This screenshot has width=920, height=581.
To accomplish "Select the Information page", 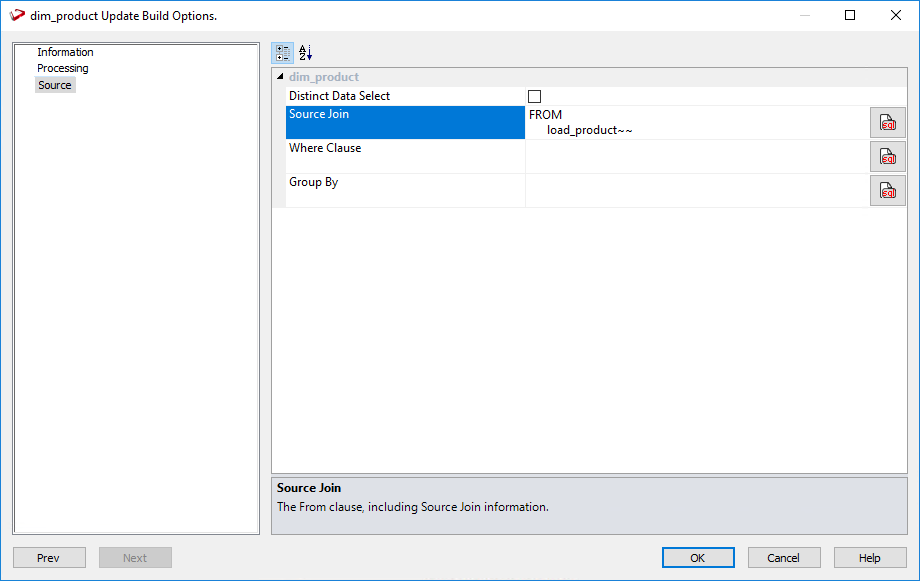I will pos(65,52).
